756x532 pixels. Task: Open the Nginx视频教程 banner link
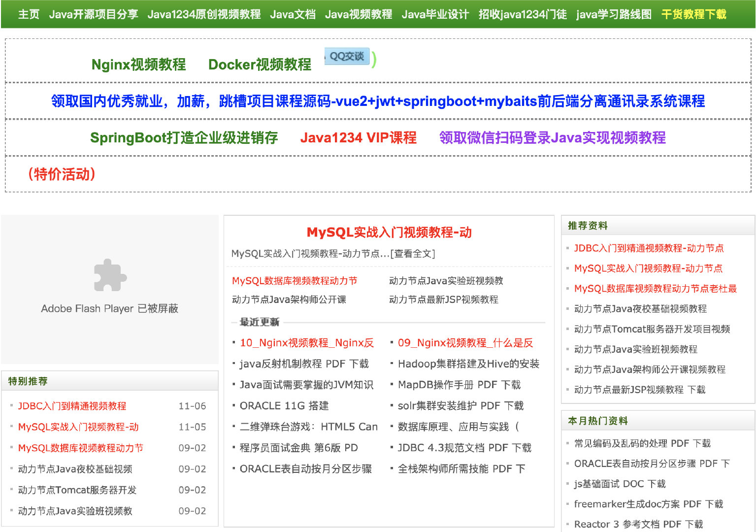pos(139,65)
